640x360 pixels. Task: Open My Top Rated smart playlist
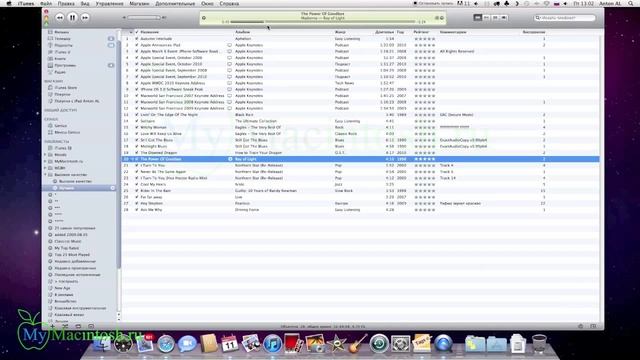[x=67, y=248]
